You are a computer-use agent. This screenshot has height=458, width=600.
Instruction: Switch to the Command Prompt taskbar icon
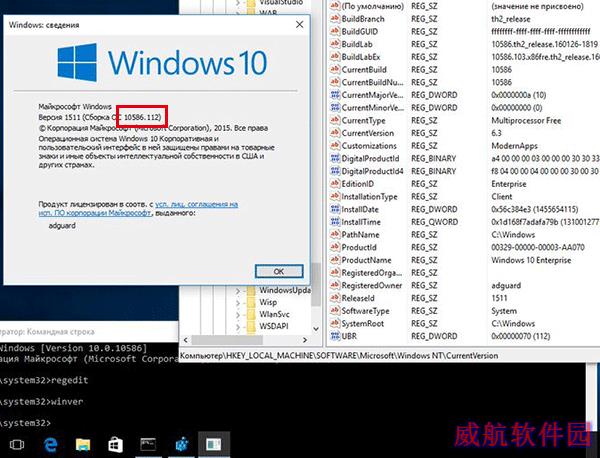148,444
